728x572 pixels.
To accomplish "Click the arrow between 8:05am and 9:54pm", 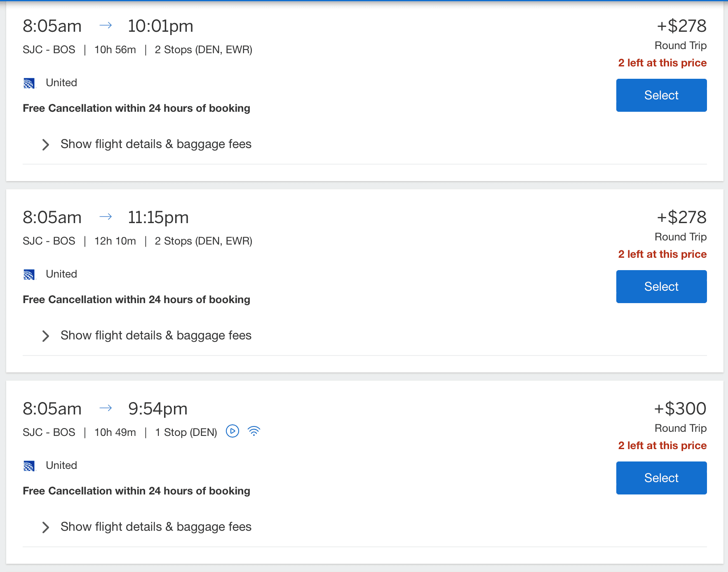I will click(106, 408).
